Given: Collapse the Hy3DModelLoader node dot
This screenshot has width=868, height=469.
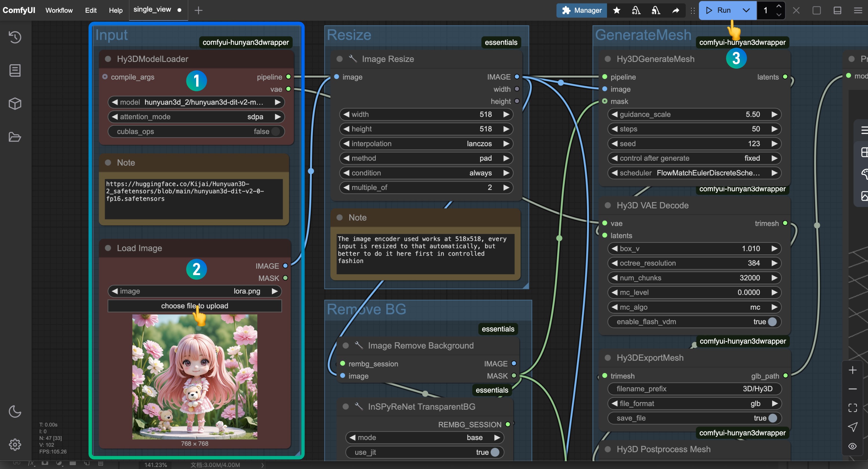Looking at the screenshot, I should tap(108, 59).
